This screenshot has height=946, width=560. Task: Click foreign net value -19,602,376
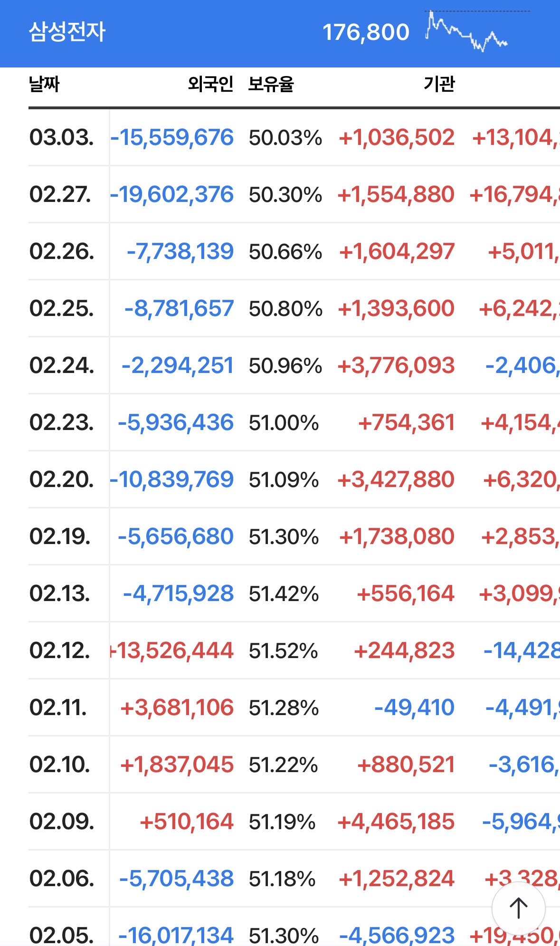(x=172, y=194)
